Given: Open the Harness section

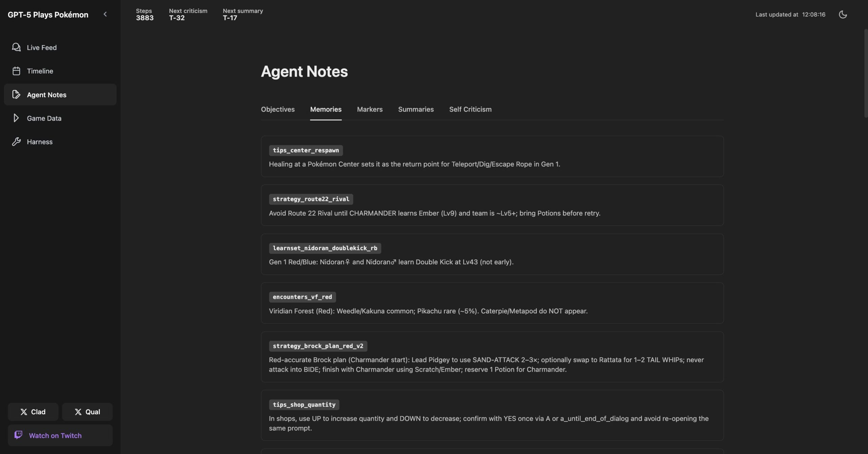Looking at the screenshot, I should [60, 142].
